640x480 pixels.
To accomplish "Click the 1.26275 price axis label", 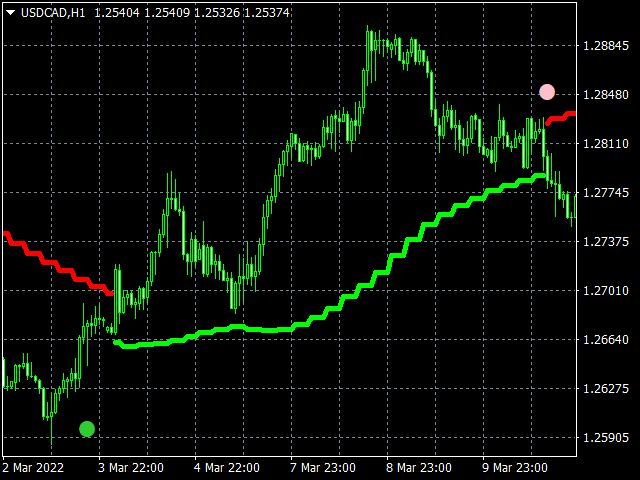I will coord(606,388).
